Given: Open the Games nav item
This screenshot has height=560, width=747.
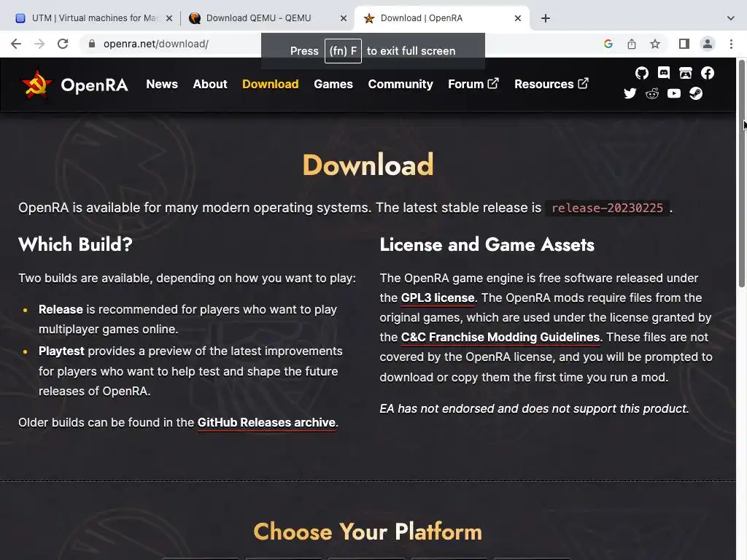Looking at the screenshot, I should pyautogui.click(x=333, y=85).
